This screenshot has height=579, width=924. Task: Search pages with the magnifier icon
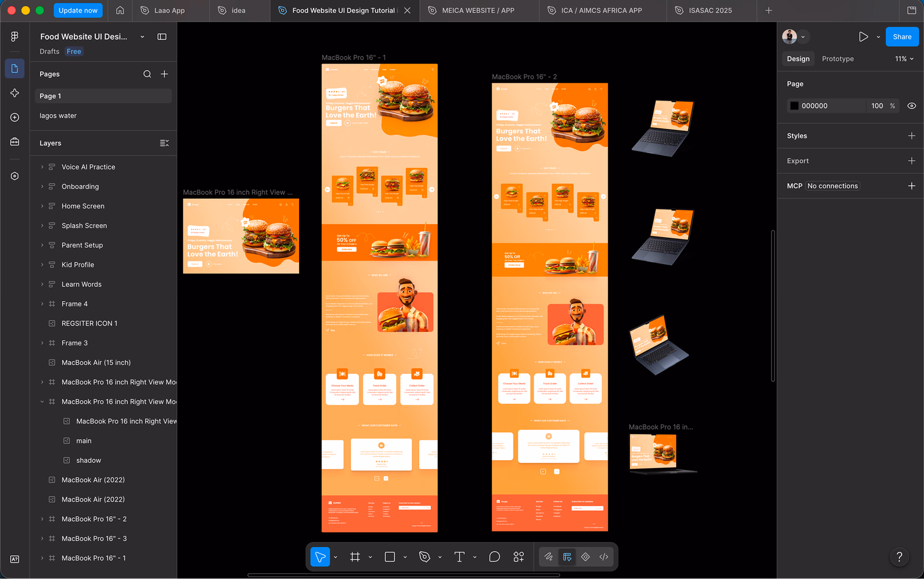pyautogui.click(x=147, y=74)
